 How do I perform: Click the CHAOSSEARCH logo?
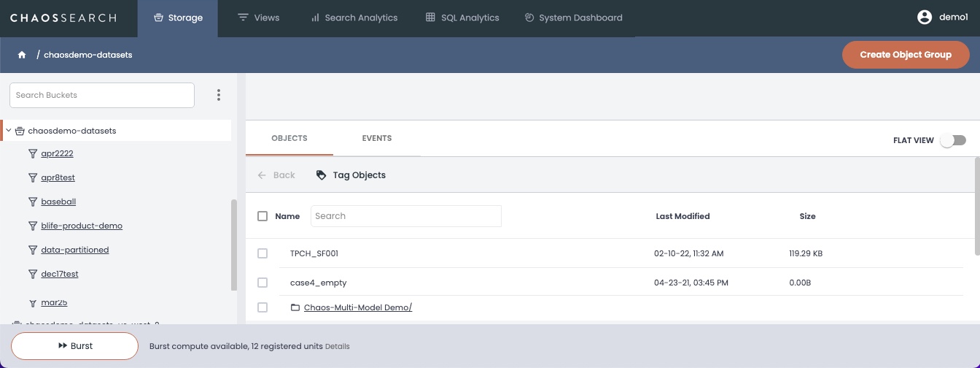coord(63,18)
